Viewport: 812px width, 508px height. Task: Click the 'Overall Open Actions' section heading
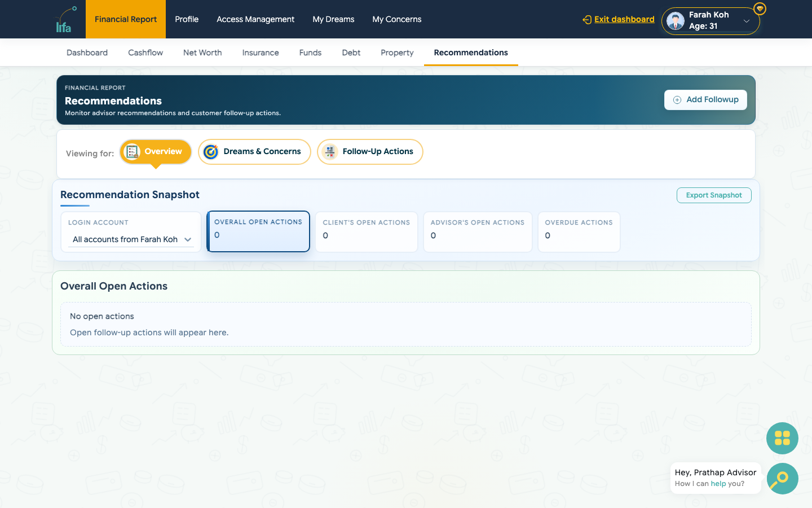coord(114,286)
